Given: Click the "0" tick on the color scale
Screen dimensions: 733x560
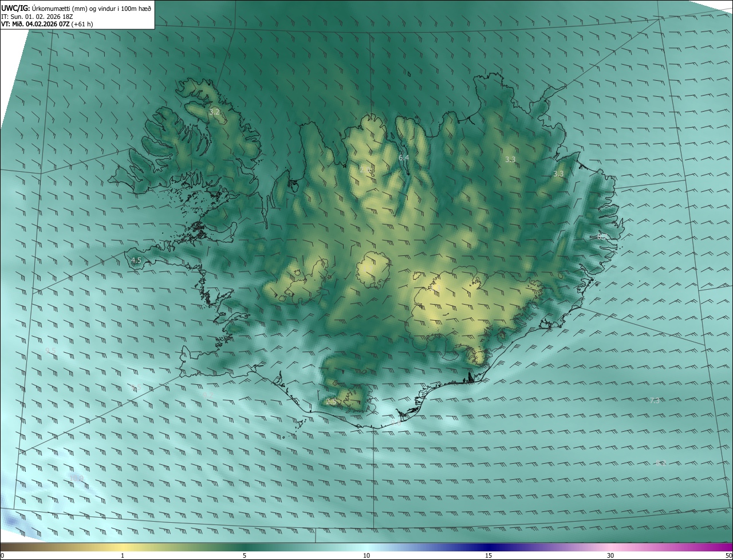Looking at the screenshot, I should pyautogui.click(x=2, y=556).
